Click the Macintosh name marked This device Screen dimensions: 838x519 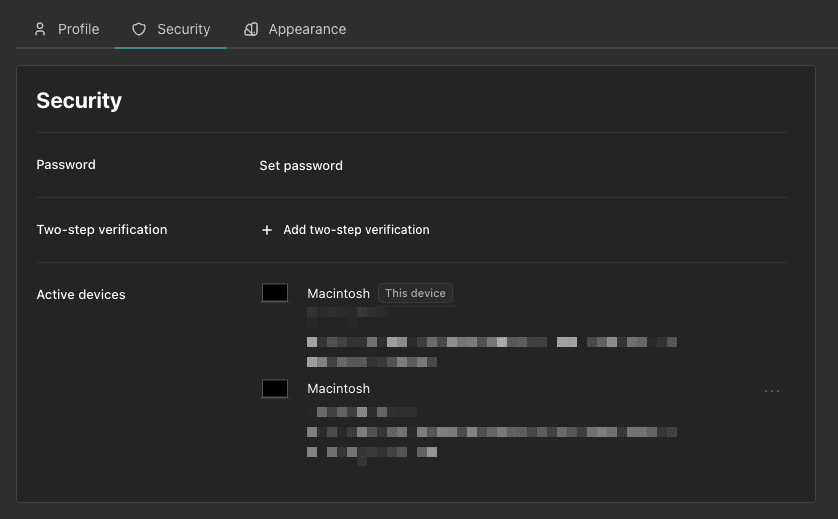(338, 293)
